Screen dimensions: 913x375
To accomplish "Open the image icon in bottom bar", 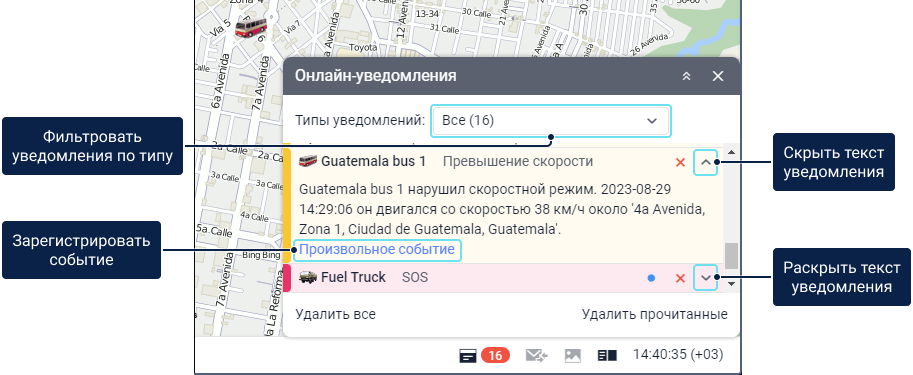I will click(573, 355).
